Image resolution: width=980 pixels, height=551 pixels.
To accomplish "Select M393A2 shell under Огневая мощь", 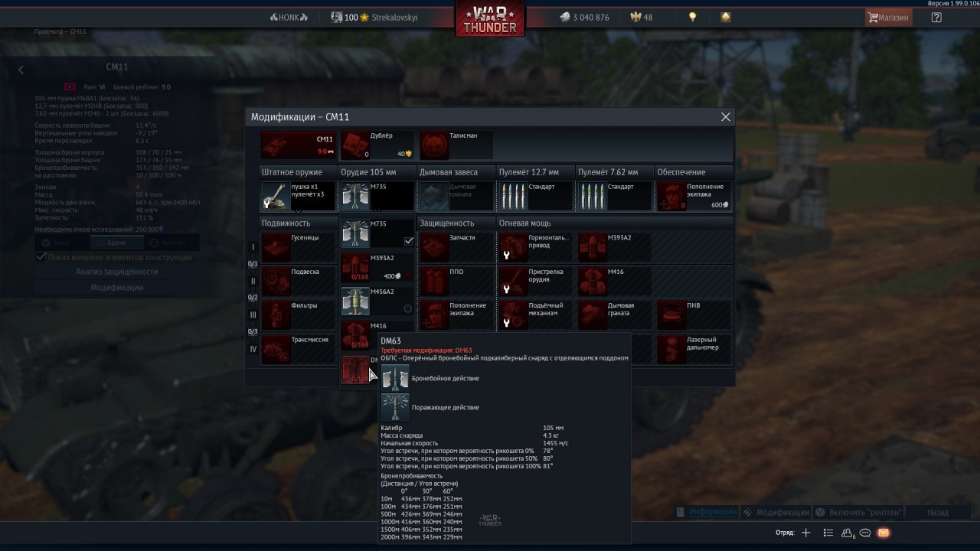I will coord(615,247).
